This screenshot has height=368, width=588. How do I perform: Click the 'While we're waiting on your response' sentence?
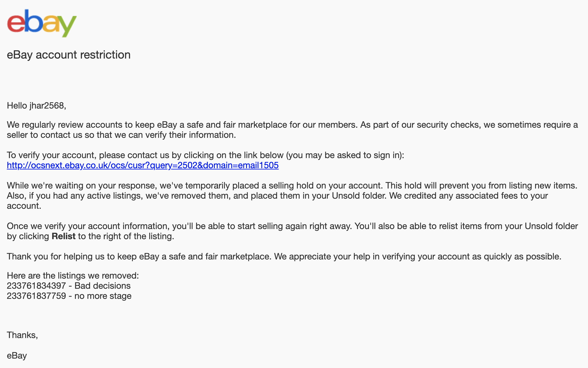194,186
